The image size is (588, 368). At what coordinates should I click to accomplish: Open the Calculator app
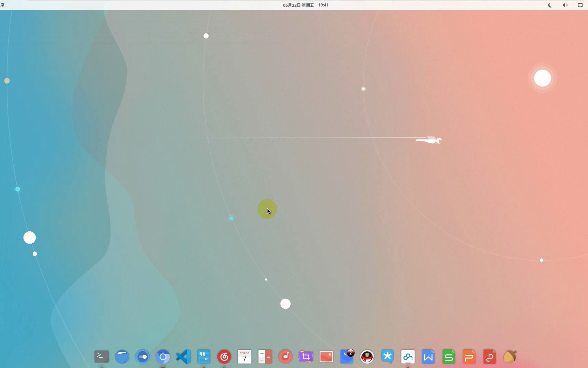pos(265,357)
